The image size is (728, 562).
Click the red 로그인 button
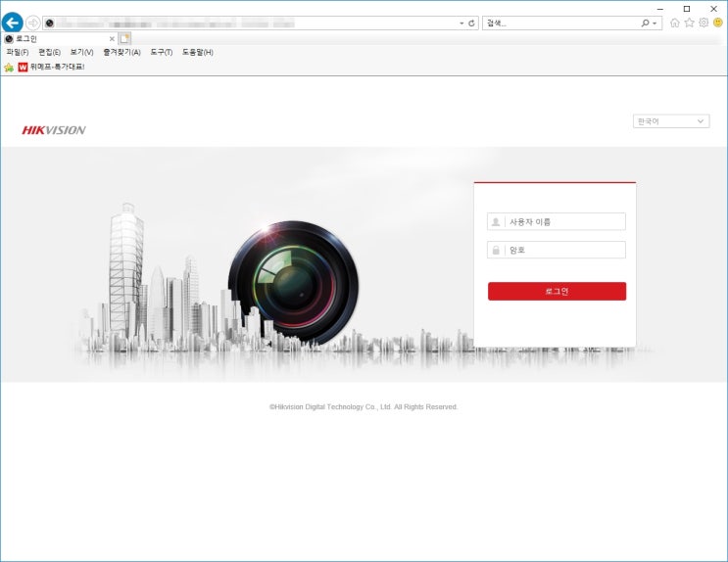point(557,291)
